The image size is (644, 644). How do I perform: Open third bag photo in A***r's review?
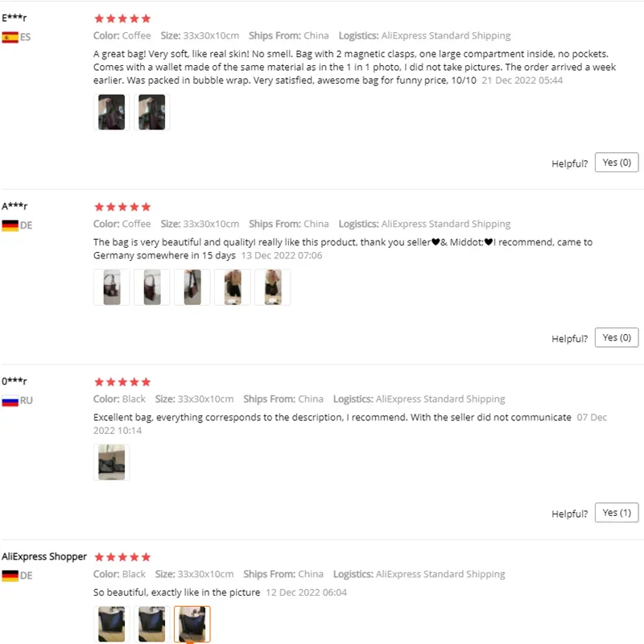(192, 287)
